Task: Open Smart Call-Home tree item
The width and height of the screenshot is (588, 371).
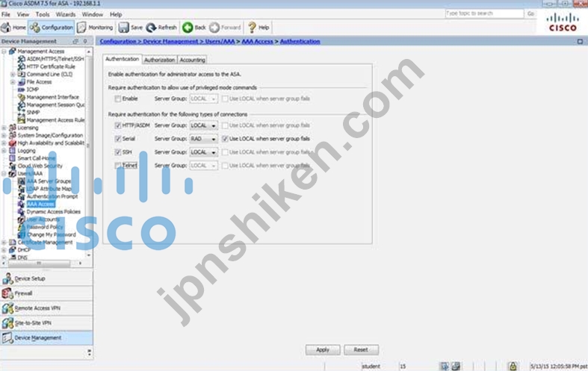Action: click(37, 158)
